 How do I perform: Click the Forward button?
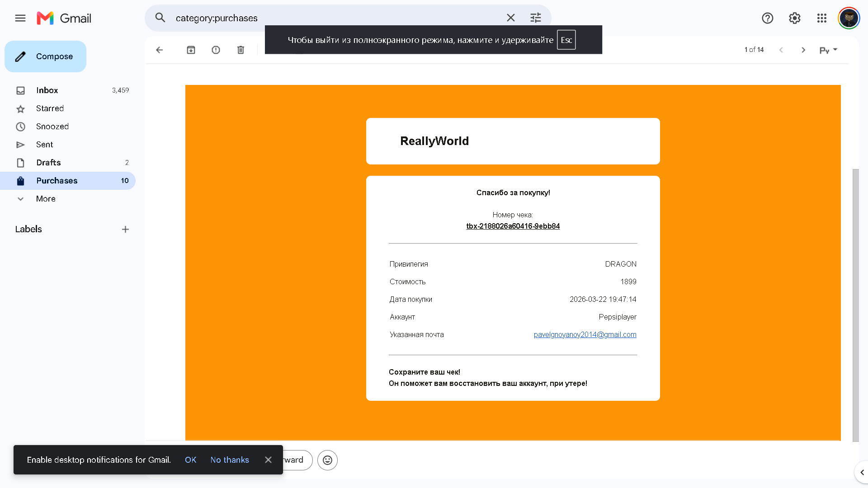point(297,460)
